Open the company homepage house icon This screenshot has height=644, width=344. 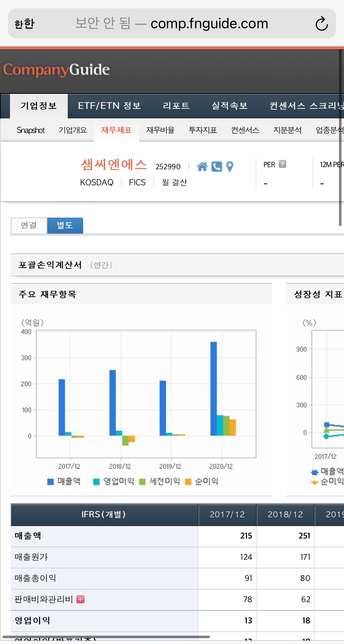tap(202, 167)
